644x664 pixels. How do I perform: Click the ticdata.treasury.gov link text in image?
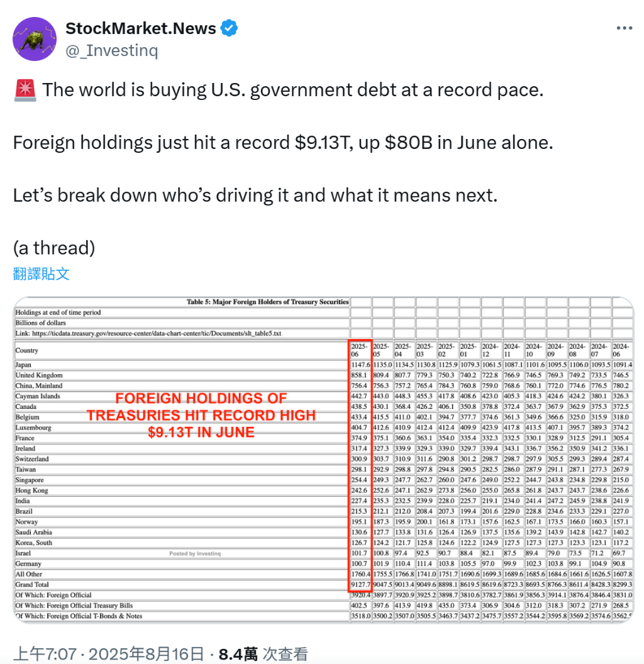[x=157, y=333]
